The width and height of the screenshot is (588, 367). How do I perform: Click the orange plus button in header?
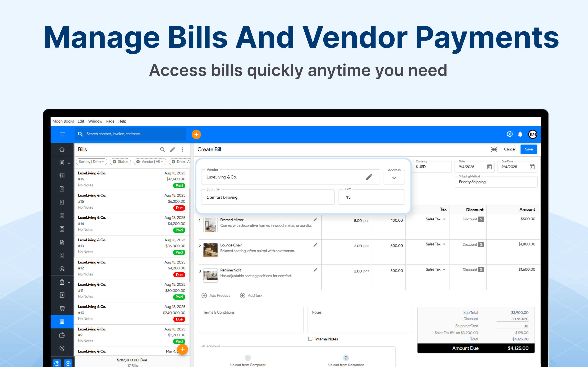(196, 134)
